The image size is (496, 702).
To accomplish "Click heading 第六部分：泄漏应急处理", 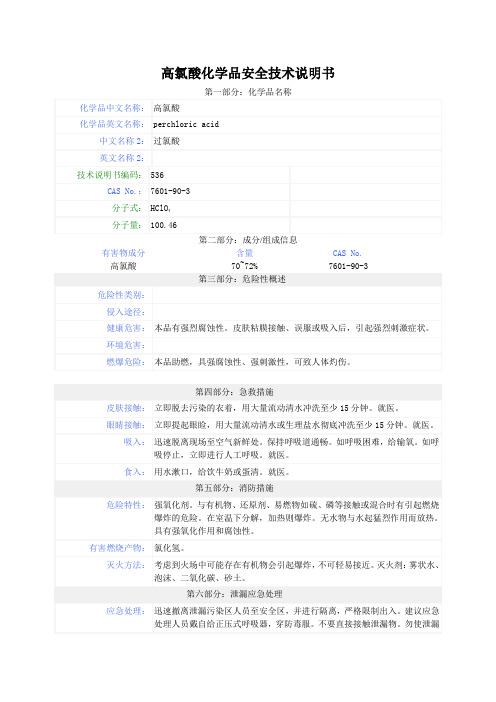I will tap(234, 594).
